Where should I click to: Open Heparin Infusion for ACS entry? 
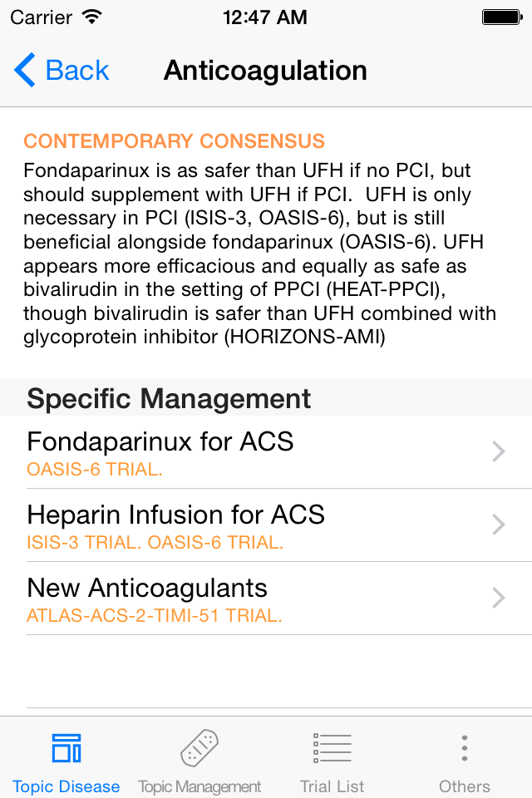[266, 525]
